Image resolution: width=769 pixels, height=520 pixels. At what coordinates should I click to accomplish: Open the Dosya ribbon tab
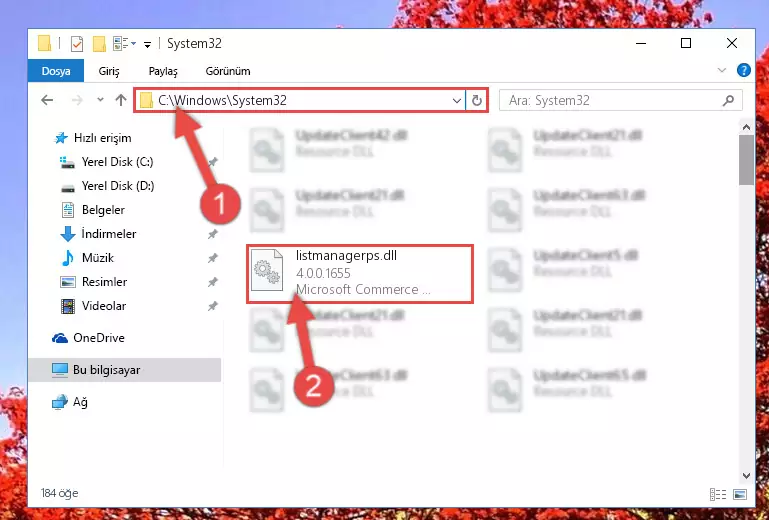pyautogui.click(x=56, y=71)
